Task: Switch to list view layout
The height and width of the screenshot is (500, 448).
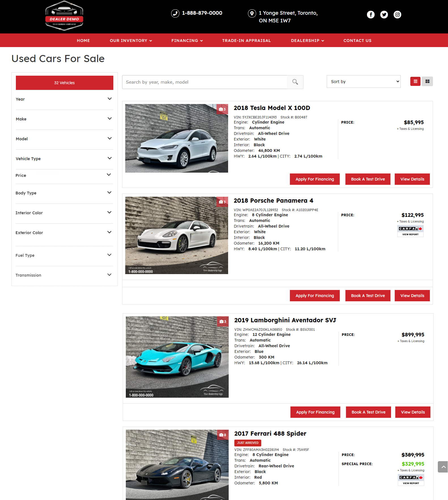Action: coord(415,81)
